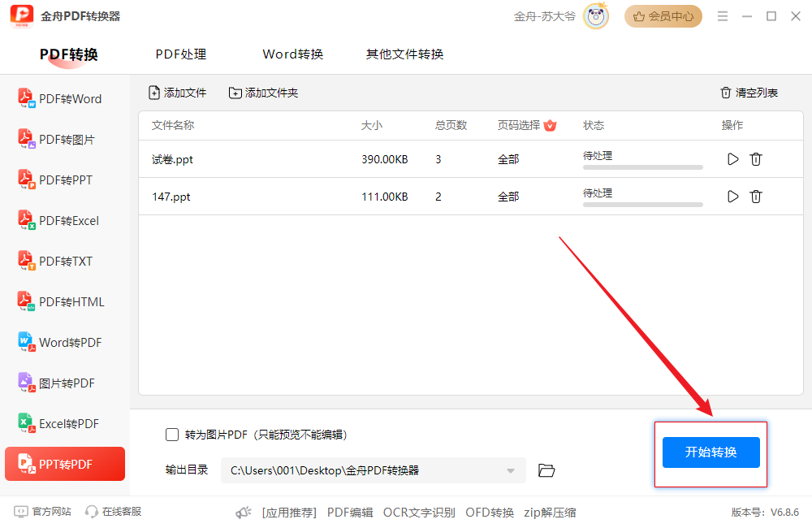Click the progress bar for 试卷.ppt

click(x=642, y=167)
